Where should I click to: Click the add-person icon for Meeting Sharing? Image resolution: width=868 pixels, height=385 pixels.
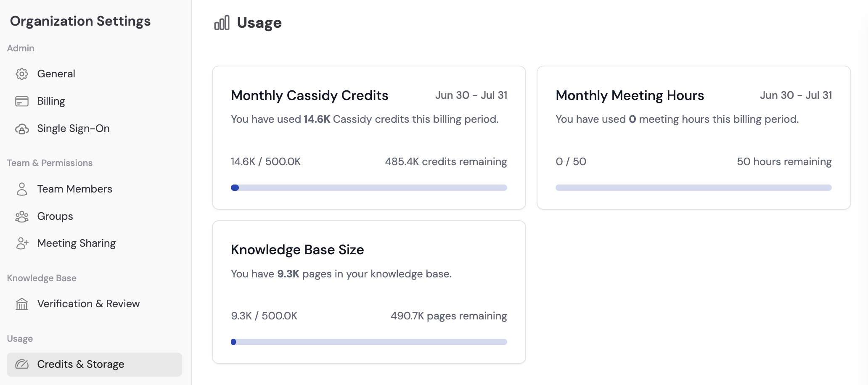pos(22,243)
